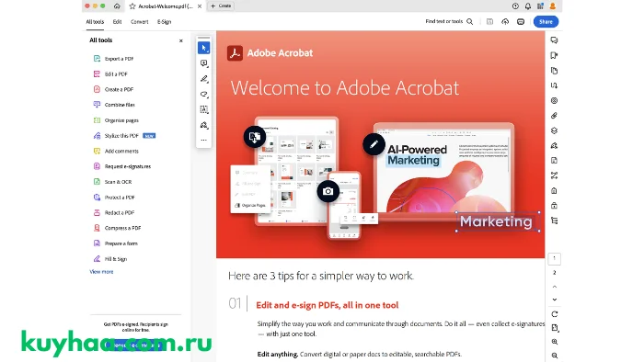Open the signature stamp tool in quick toolbar

203,125
